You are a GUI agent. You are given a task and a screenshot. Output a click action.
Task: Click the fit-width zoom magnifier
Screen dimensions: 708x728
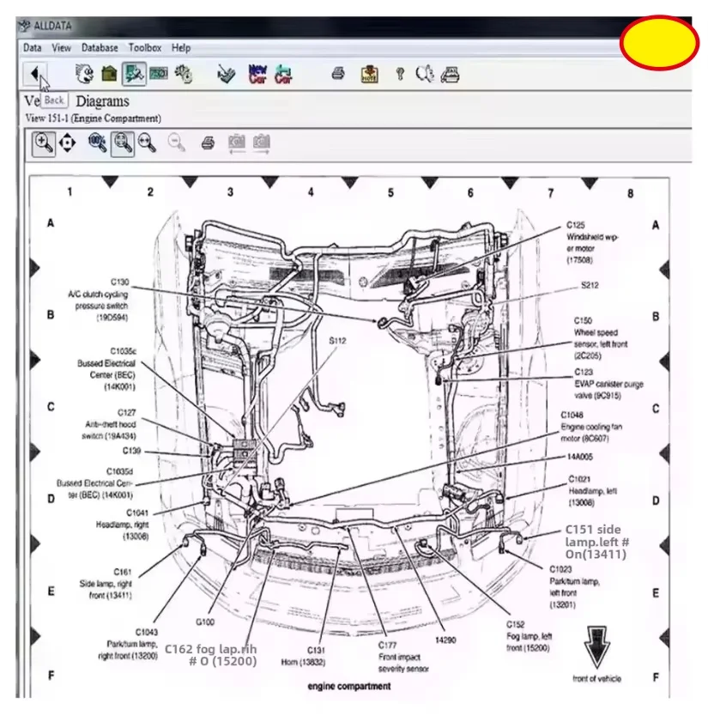point(147,143)
